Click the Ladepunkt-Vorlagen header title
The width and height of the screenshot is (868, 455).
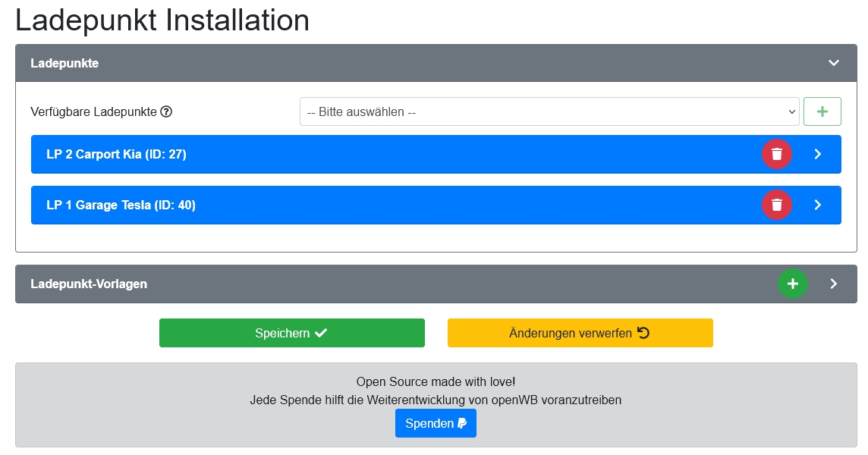(89, 284)
